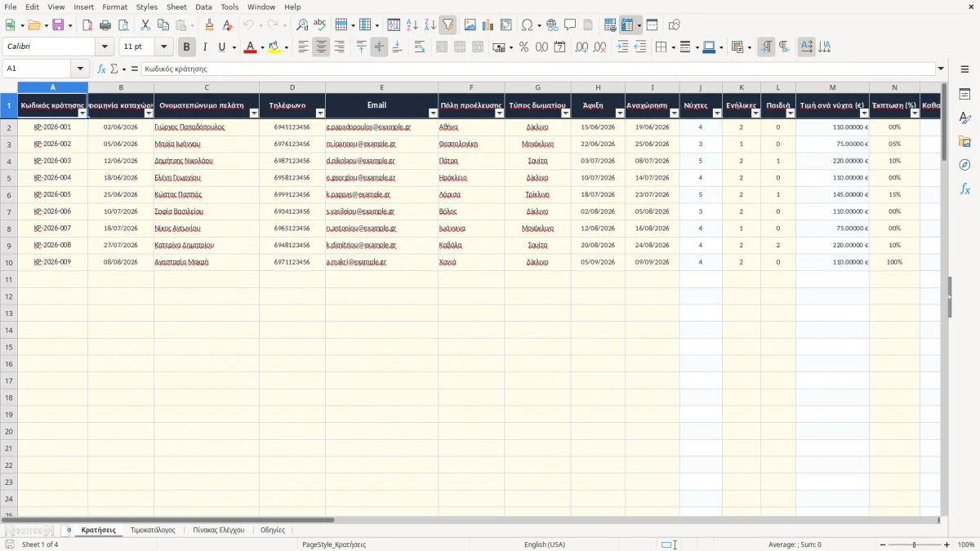Switch to the Τιμοκατάλογος sheet tab
This screenshot has width=980, height=551.
(153, 530)
